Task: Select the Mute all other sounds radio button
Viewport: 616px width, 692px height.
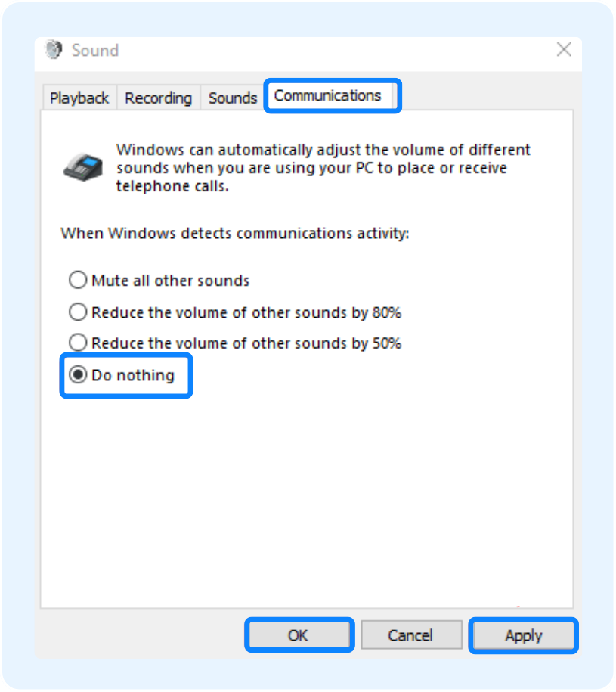Action: coord(78,281)
